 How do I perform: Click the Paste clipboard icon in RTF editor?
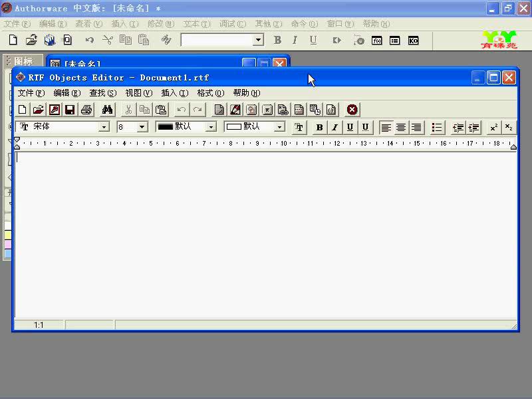tap(160, 110)
